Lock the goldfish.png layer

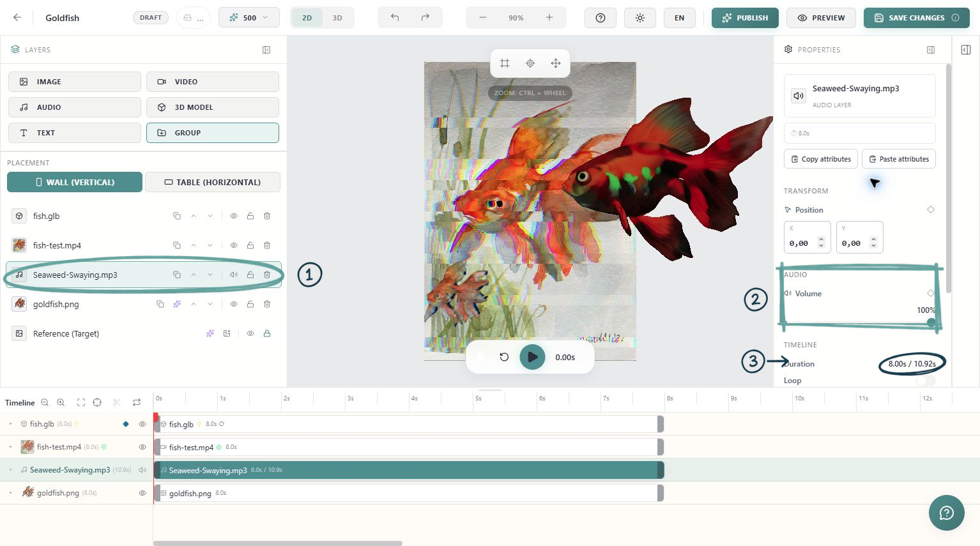pos(250,304)
